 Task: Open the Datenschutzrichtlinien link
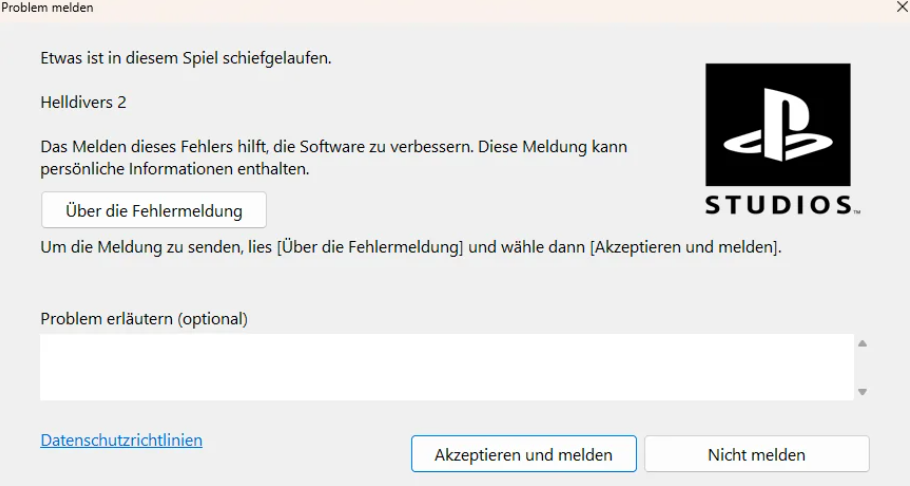[121, 440]
